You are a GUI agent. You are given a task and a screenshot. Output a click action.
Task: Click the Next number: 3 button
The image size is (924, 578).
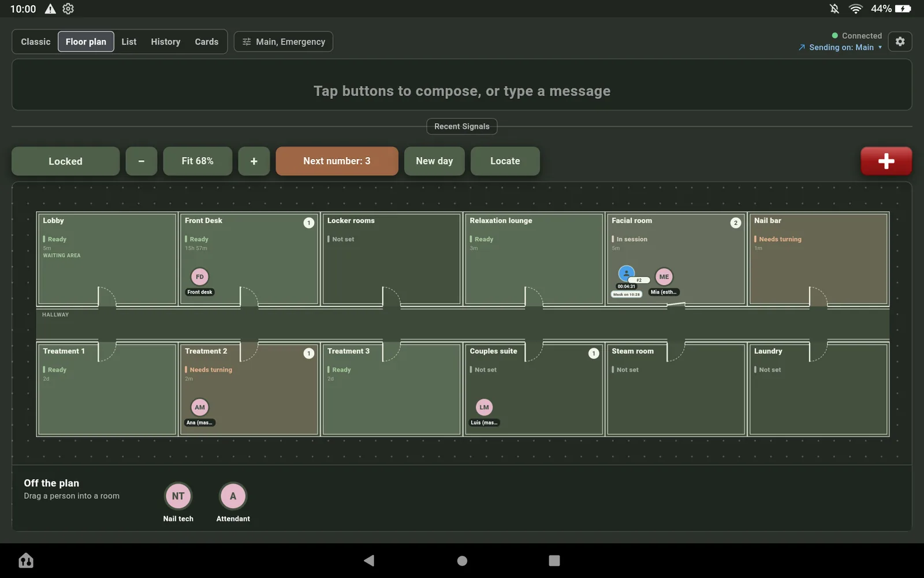(x=337, y=161)
